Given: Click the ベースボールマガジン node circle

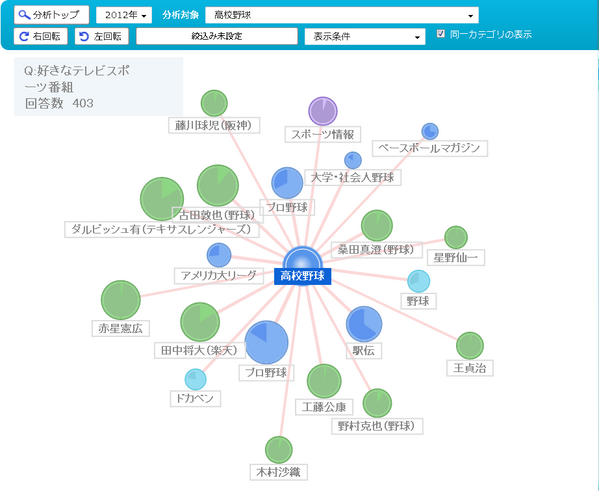Looking at the screenshot, I should point(430,131).
